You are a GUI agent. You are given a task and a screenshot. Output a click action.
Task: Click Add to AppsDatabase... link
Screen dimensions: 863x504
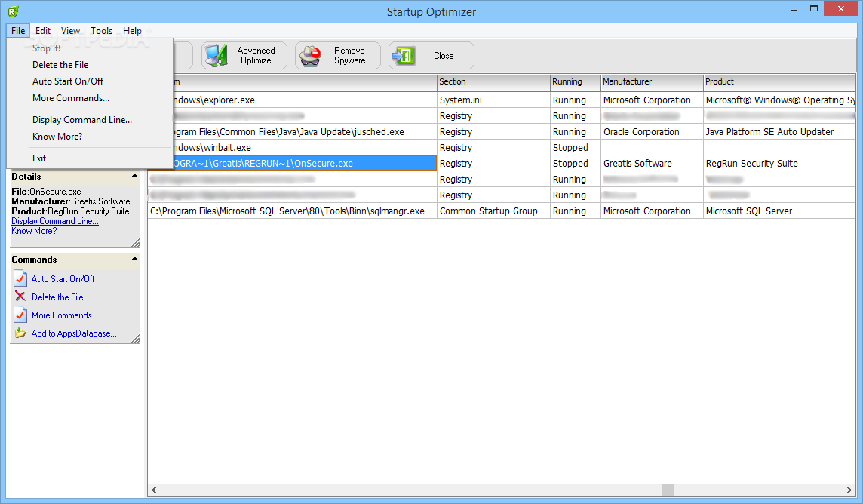[x=74, y=333]
